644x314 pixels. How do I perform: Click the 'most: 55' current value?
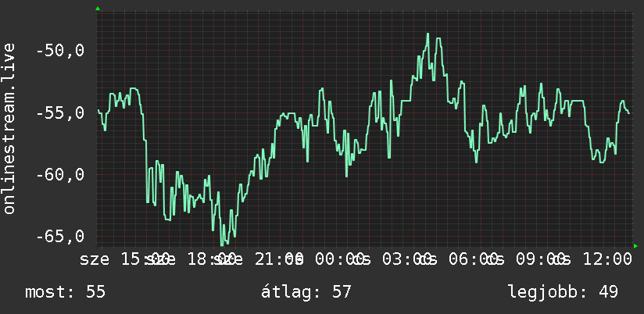pos(66,292)
